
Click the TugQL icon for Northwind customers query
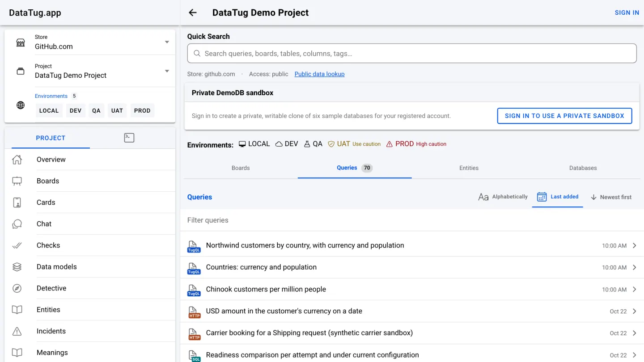click(x=194, y=246)
